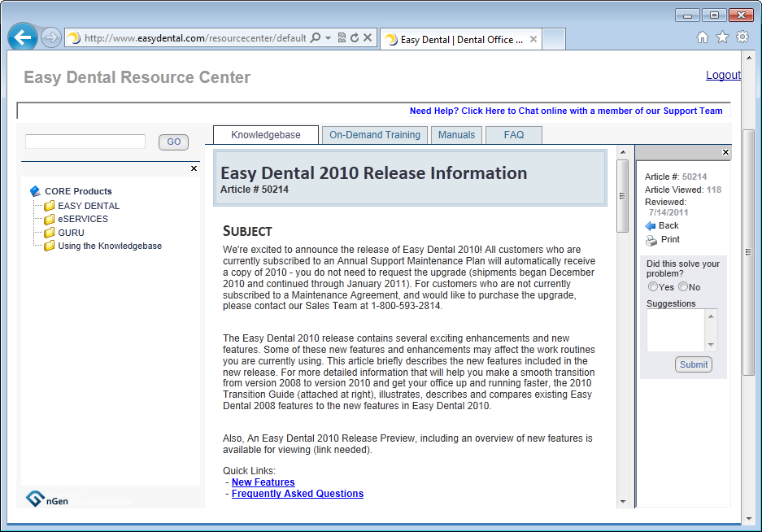Click the blue Back arrow icon
This screenshot has height=532, width=762.
coord(651,226)
